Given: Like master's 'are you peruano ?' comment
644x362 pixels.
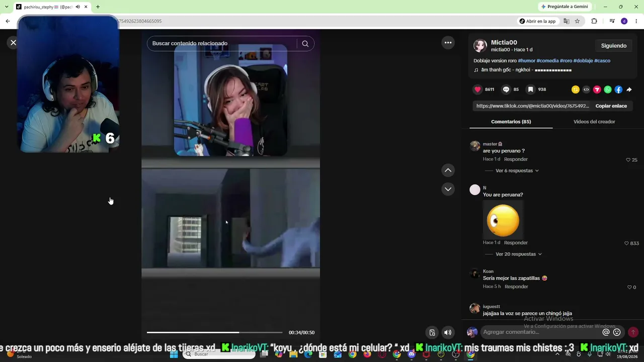Looking at the screenshot, I should (x=628, y=160).
